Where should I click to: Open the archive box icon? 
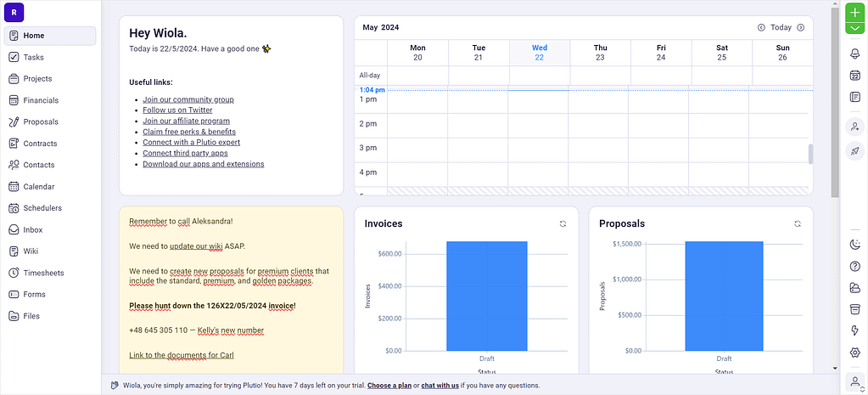(x=854, y=309)
